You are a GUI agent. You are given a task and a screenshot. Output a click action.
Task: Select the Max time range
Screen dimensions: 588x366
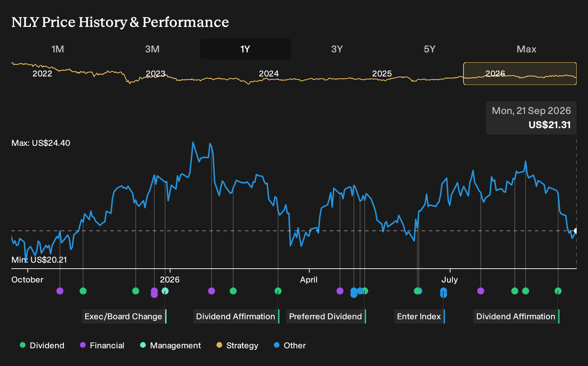[x=526, y=49]
